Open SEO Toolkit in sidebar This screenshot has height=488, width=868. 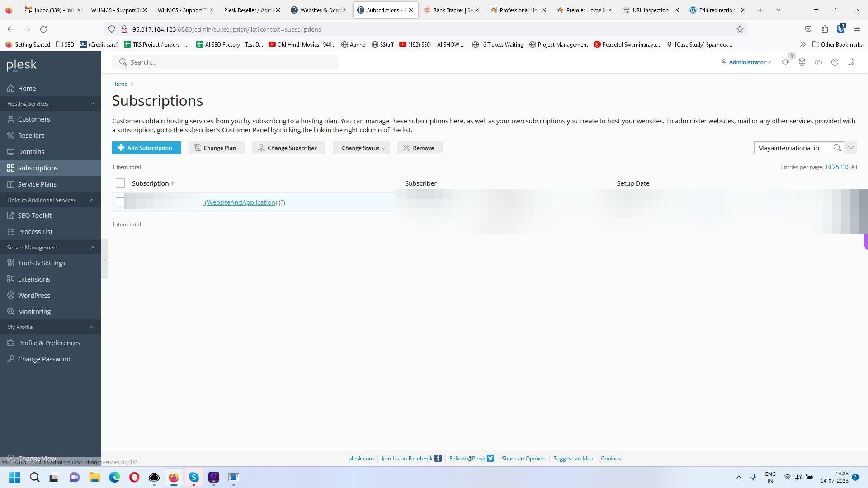(51, 216)
